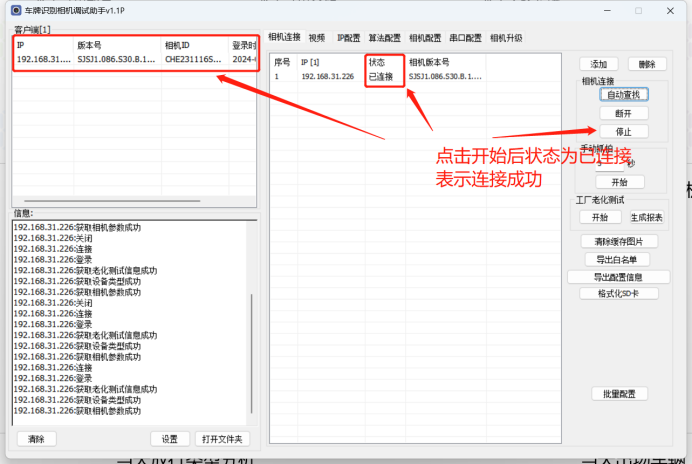
Task: Click the 添加 button
Action: click(598, 64)
